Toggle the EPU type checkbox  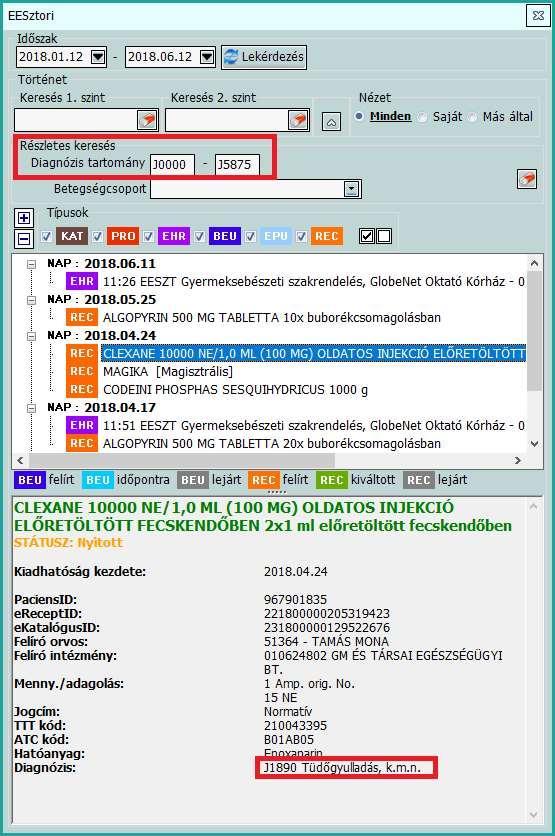pos(250,236)
